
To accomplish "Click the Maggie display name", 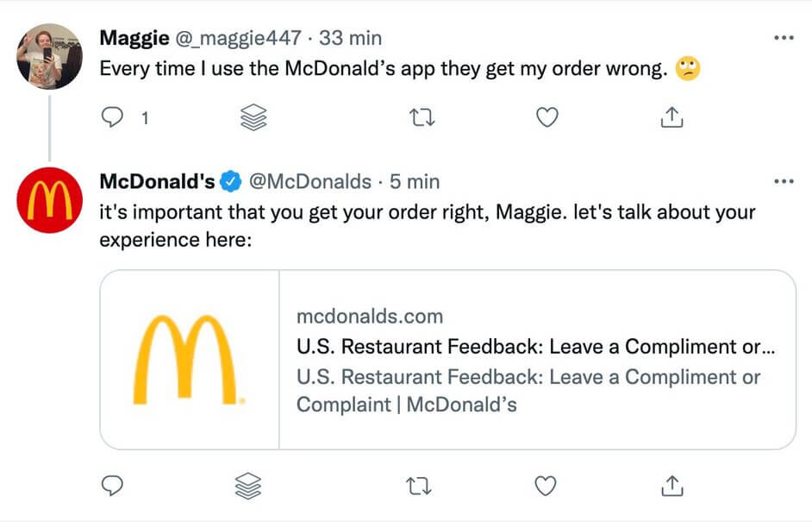I will (x=134, y=38).
